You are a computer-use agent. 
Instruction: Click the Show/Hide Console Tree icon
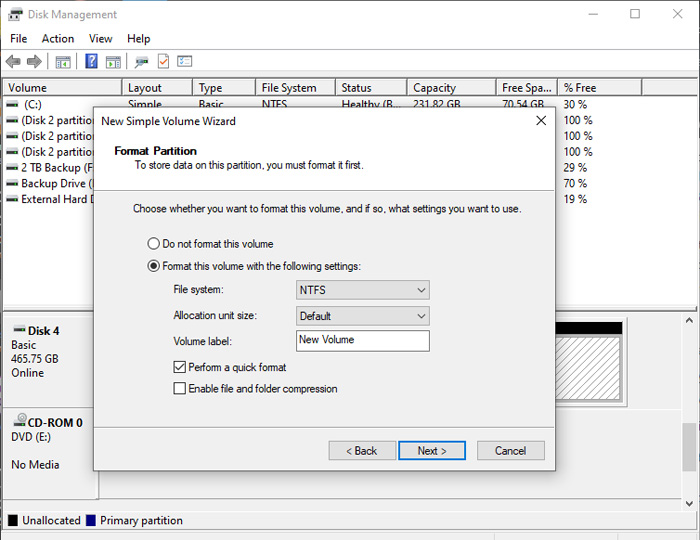63,62
